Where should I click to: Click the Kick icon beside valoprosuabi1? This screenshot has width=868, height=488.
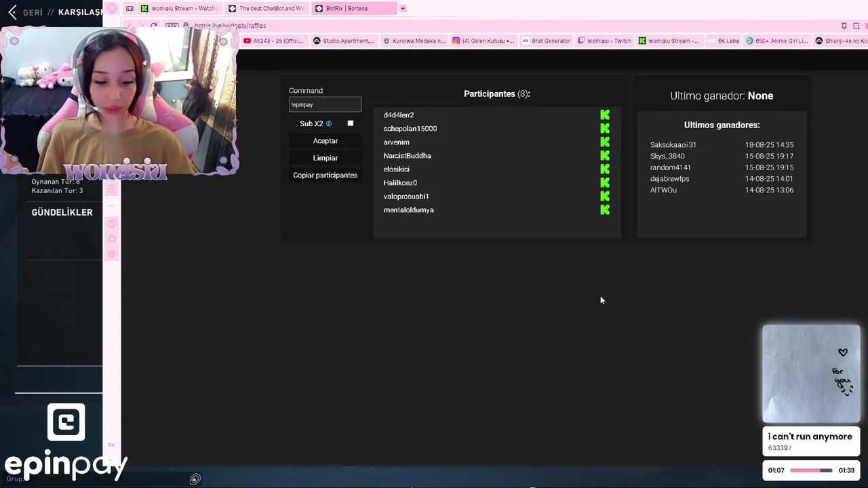click(605, 196)
